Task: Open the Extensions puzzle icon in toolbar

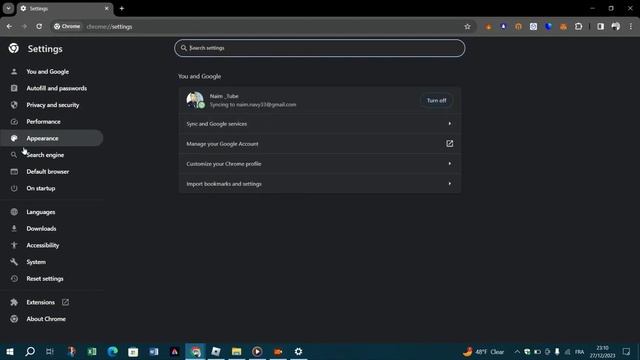Action: click(578, 27)
